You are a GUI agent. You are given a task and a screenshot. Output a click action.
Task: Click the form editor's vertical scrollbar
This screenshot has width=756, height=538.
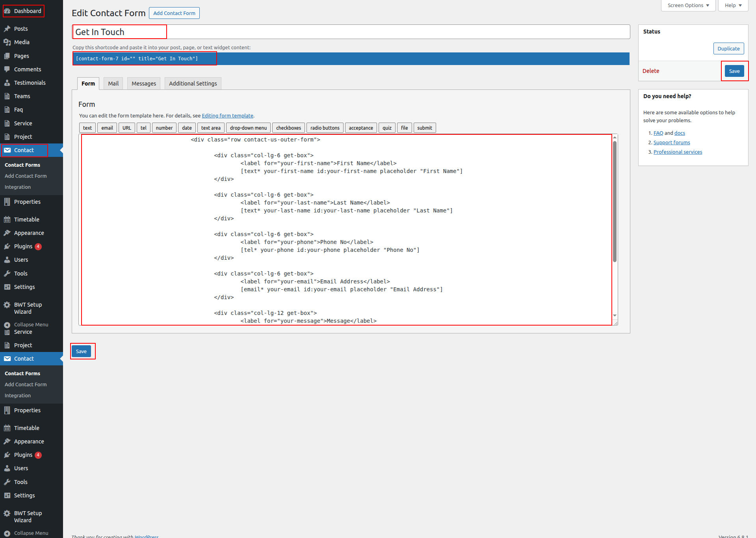(614, 201)
